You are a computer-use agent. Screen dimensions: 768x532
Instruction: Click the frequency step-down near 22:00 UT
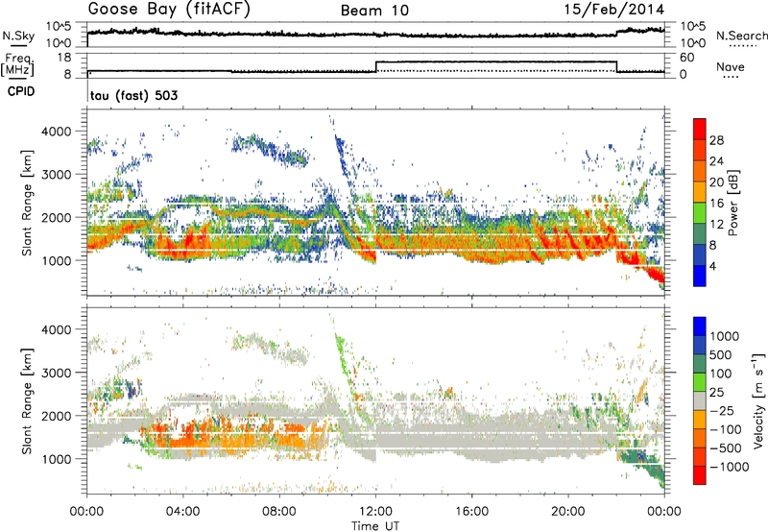(616, 66)
